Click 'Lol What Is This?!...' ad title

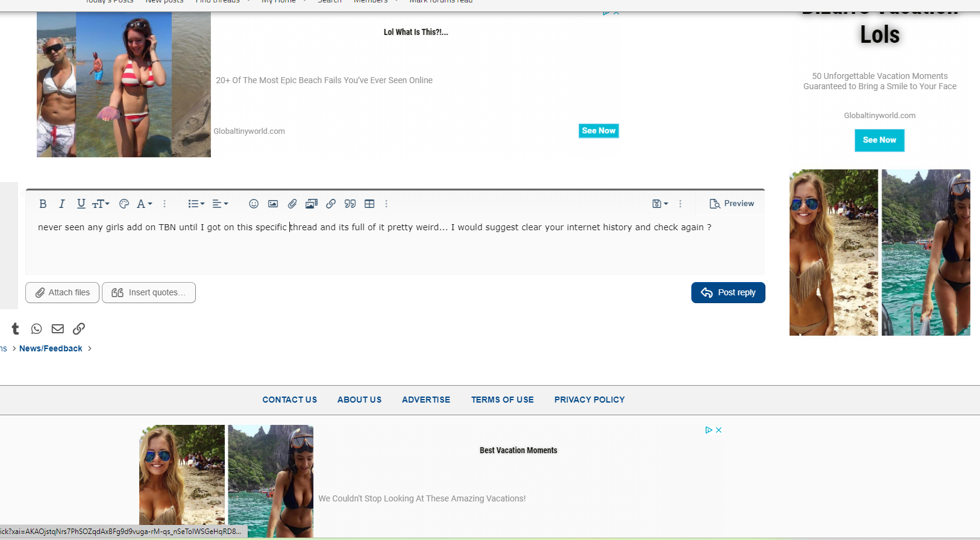point(416,32)
